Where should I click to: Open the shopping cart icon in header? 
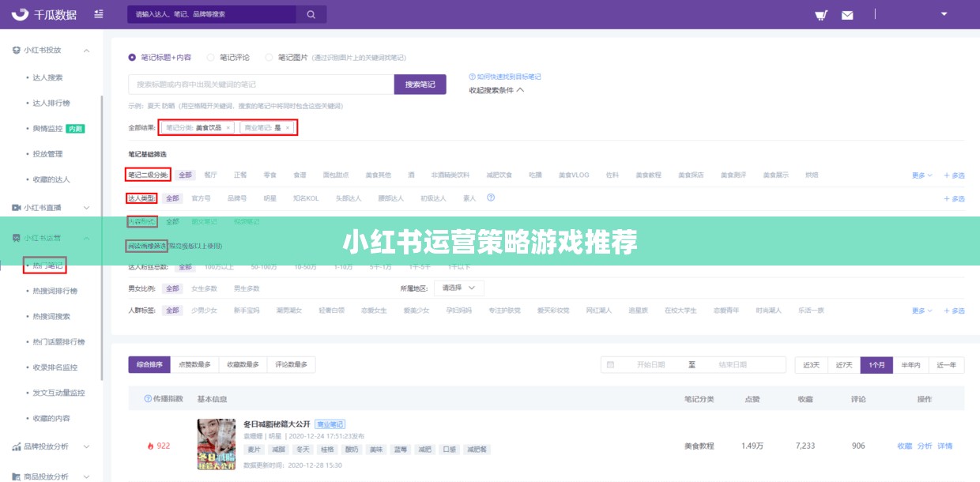821,15
